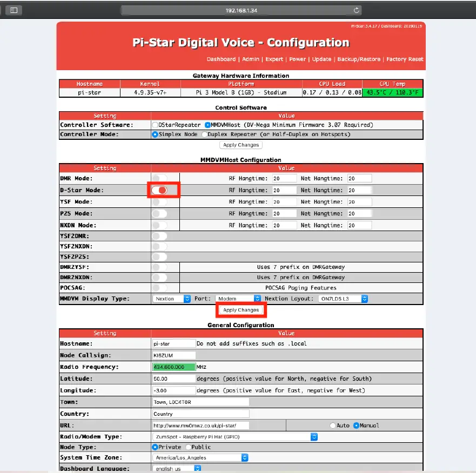
Task: Set Node Type to Private
Action: [x=155, y=447]
